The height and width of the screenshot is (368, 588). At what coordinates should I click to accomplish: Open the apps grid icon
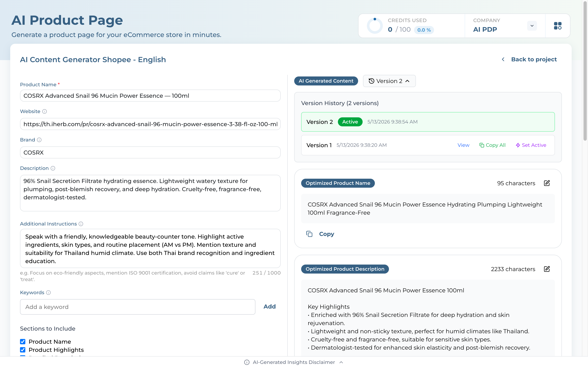(558, 26)
